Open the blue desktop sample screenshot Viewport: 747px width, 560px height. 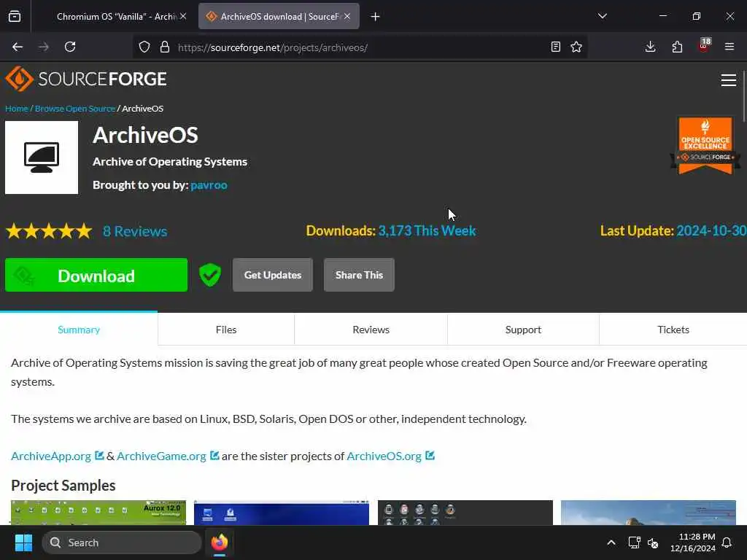coord(282,513)
